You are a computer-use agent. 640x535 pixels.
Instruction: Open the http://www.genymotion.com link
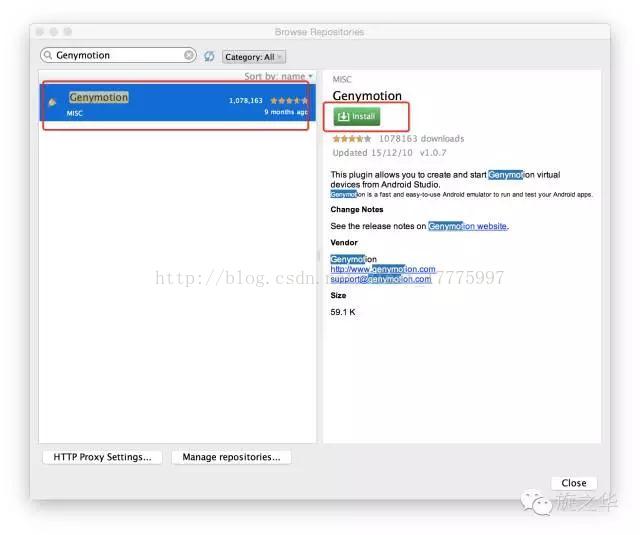pyautogui.click(x=383, y=269)
